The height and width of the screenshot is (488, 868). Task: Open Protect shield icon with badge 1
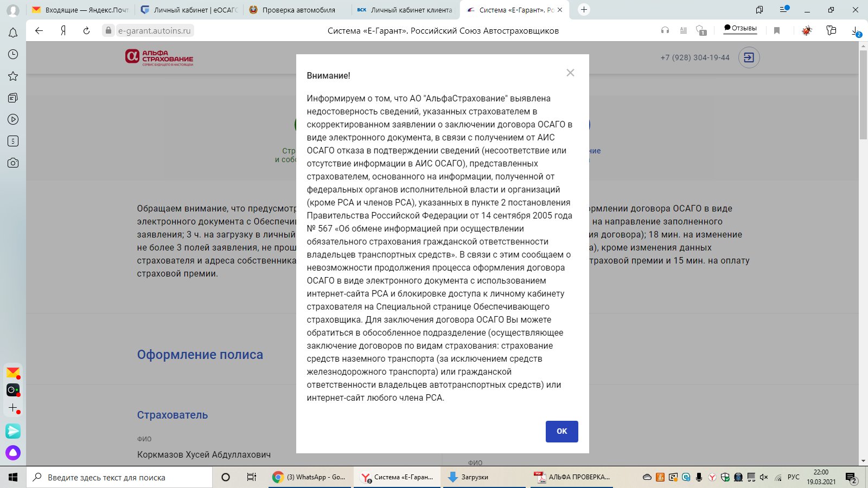701,31
